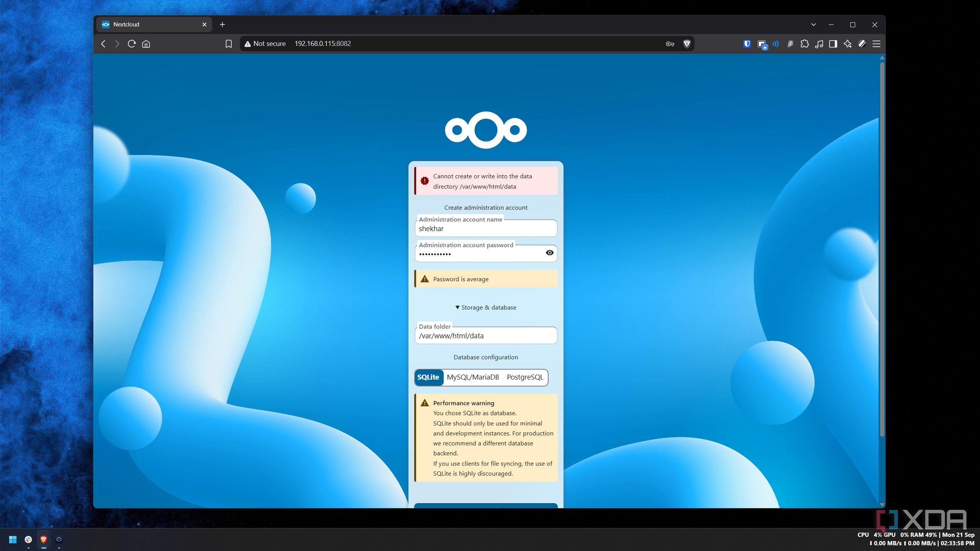Click the page vertical scrollbar

882,249
